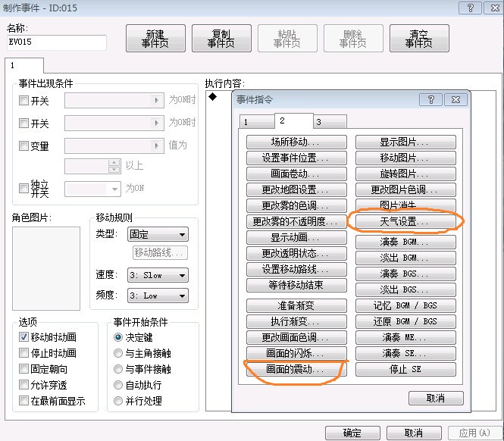Switch to tab 1 in 事件指令

click(257, 122)
